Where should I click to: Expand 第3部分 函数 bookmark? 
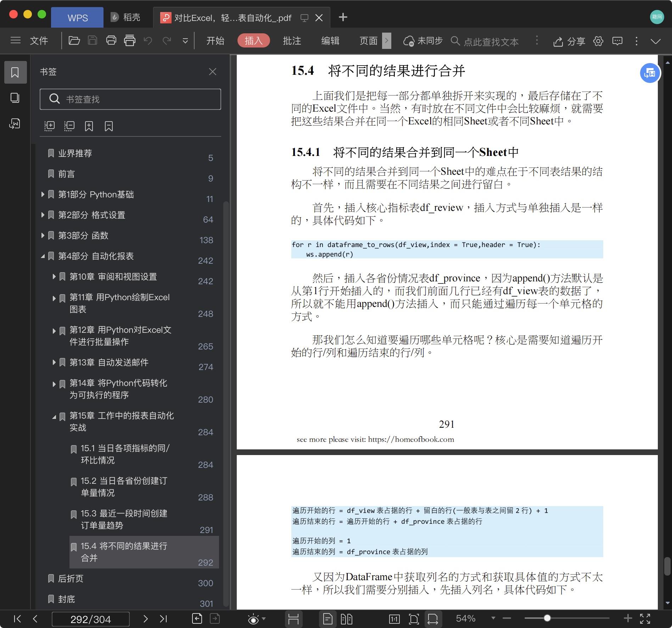[x=43, y=235]
